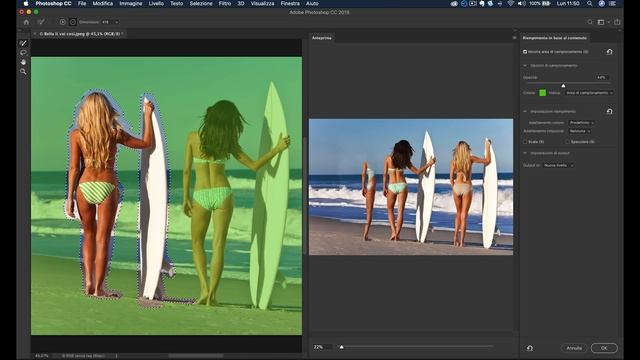Choose the subtract-from-sampling-area minus mode
The width and height of the screenshot is (640, 360).
[73, 22]
